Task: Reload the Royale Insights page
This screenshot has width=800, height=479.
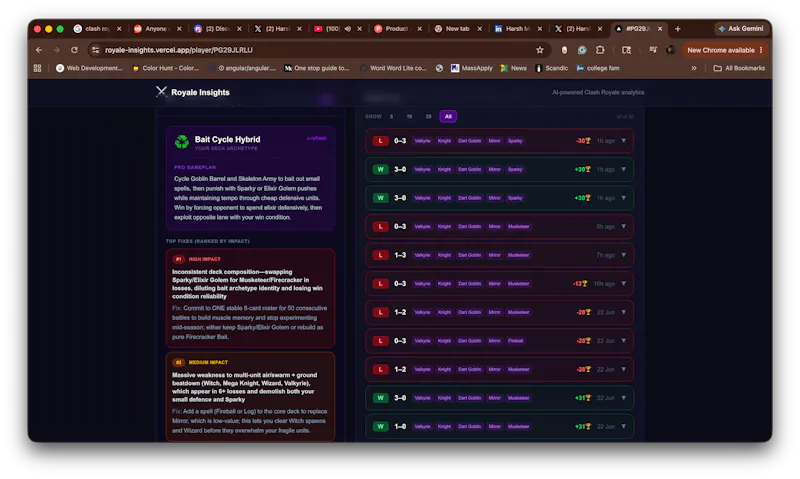Action: 74,50
